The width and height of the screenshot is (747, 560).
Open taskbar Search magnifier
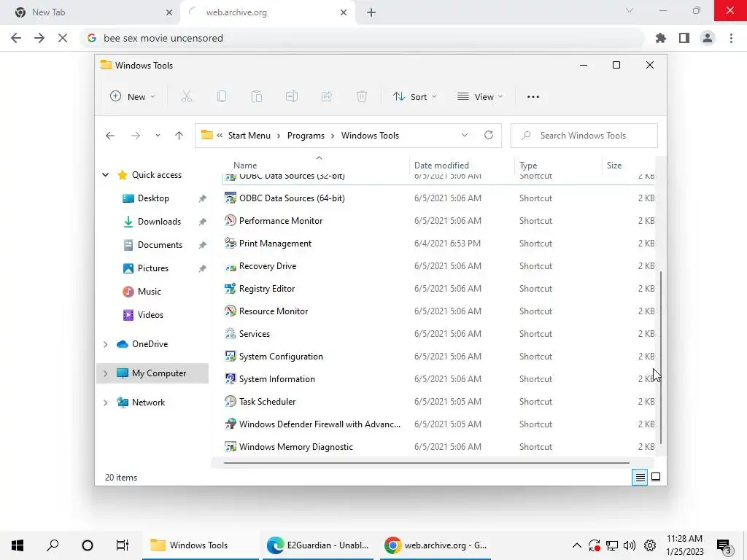tap(53, 545)
